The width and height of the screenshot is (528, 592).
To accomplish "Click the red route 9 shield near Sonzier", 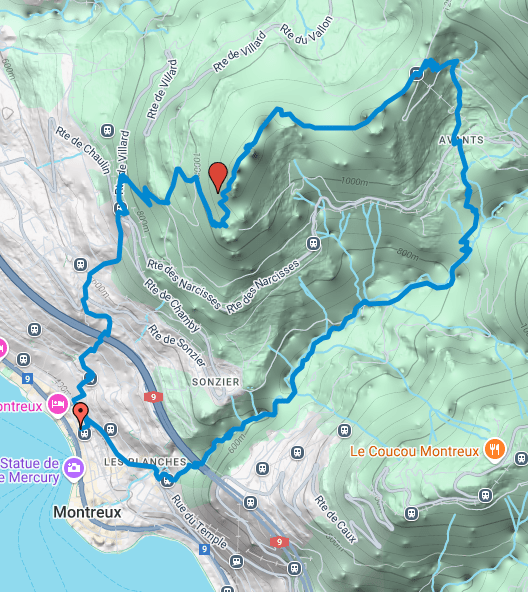I will [153, 397].
